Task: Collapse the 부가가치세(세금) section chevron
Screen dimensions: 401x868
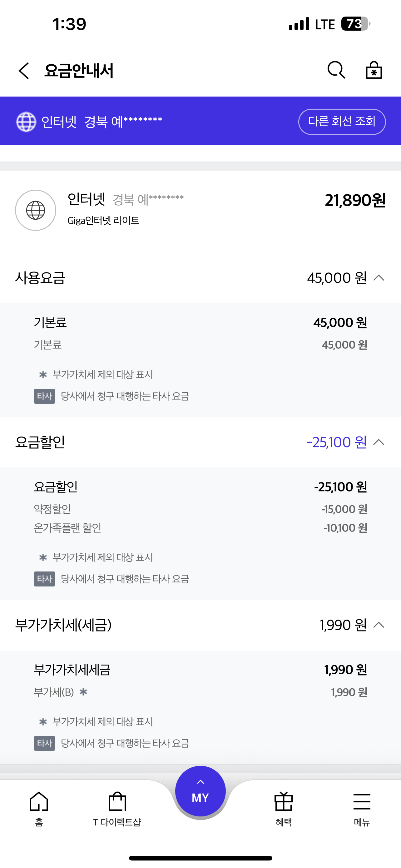Action: 379,625
